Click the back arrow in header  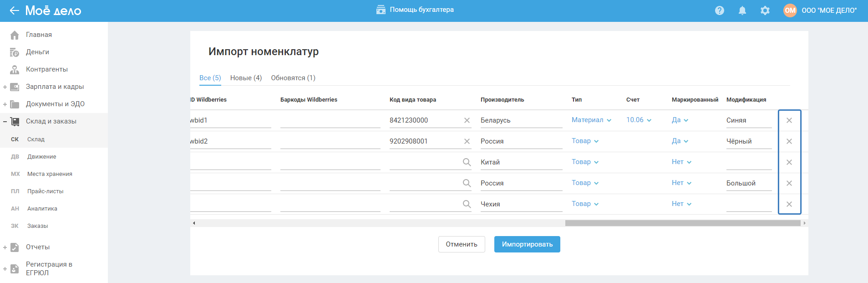14,10
